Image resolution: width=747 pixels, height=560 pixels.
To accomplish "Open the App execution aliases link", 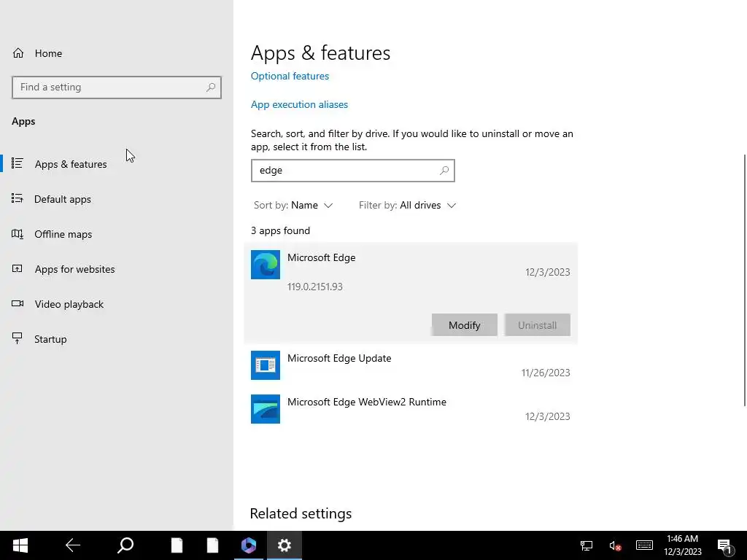I will [299, 104].
